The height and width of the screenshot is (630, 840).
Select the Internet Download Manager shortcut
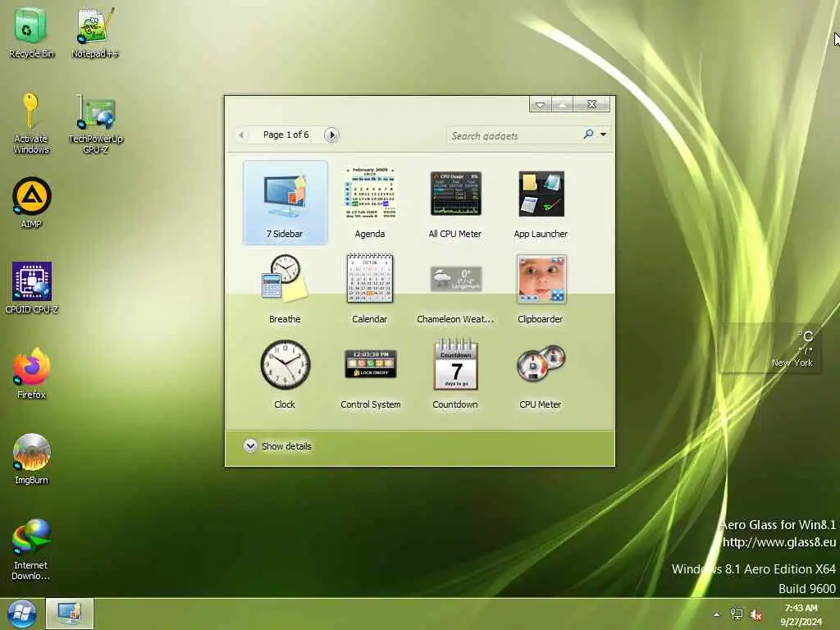(x=32, y=550)
